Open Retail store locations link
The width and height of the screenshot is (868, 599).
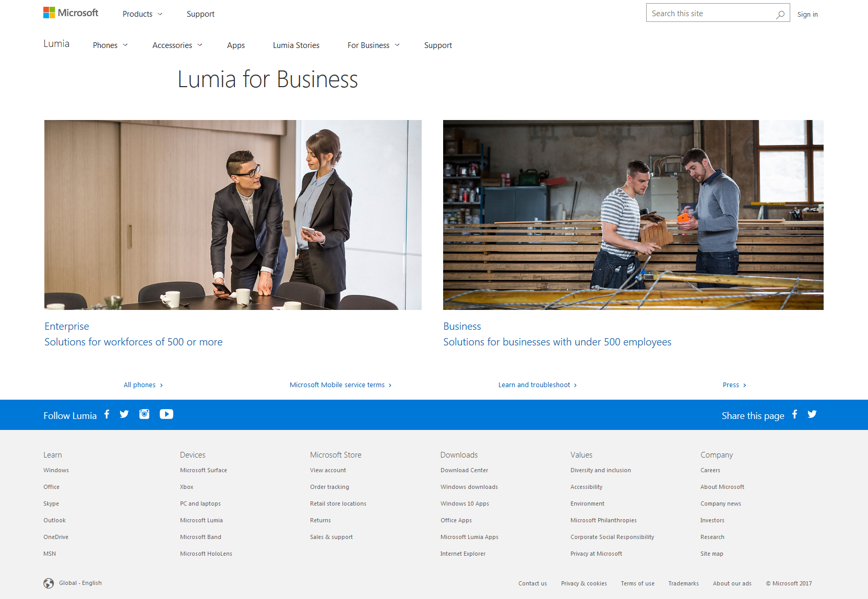click(x=338, y=504)
